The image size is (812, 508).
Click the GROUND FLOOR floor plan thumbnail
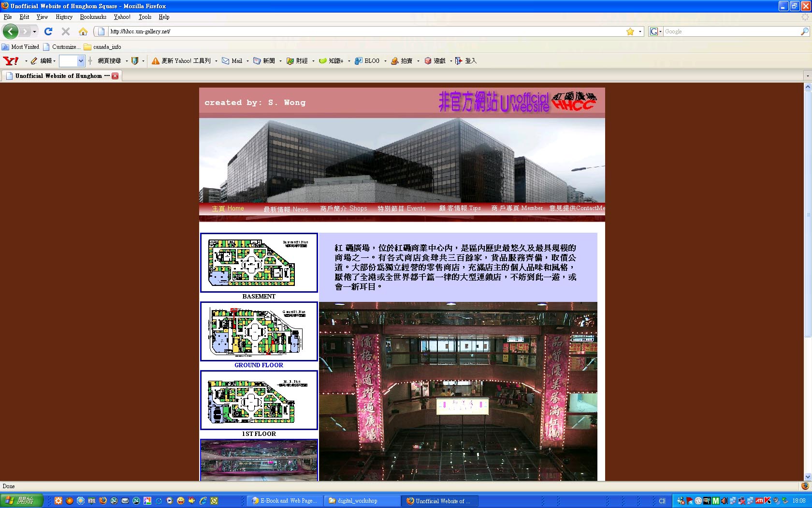click(259, 331)
